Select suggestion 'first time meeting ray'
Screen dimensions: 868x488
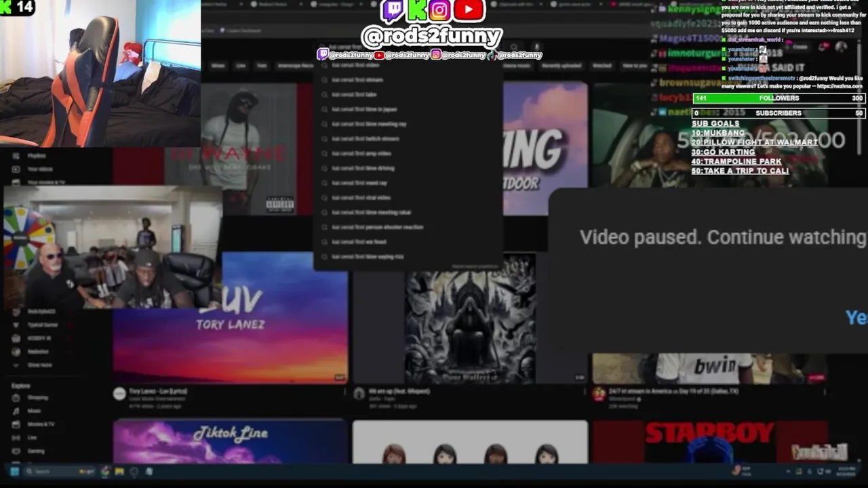407,124
